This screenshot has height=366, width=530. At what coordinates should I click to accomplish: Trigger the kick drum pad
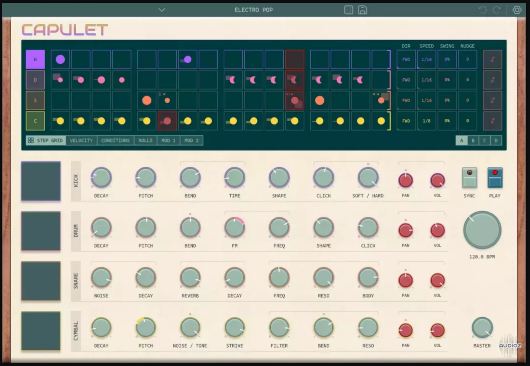click(x=41, y=181)
